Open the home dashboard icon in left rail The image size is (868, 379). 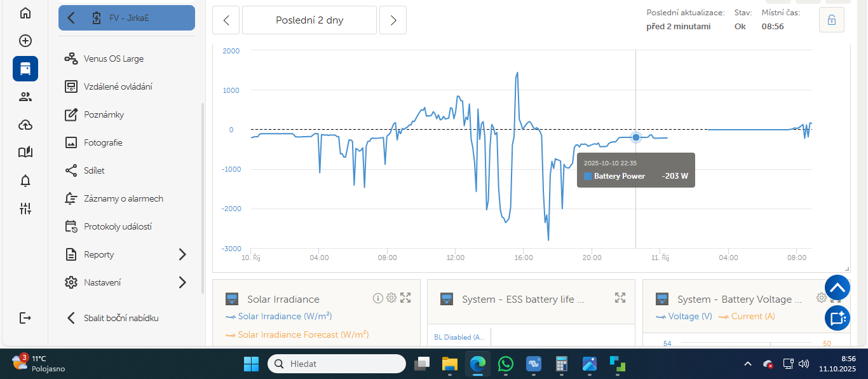(x=25, y=13)
